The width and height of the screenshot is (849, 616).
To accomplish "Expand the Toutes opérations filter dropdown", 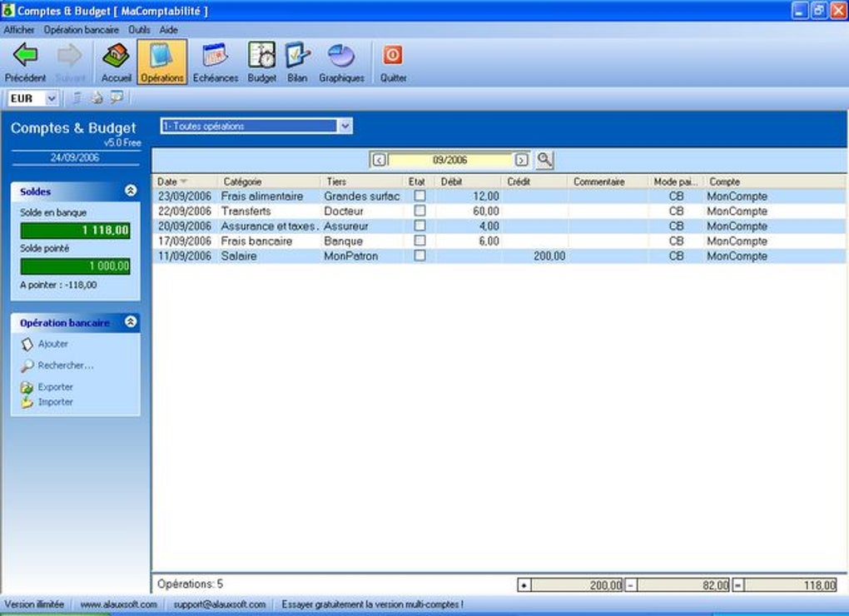I will pyautogui.click(x=345, y=127).
